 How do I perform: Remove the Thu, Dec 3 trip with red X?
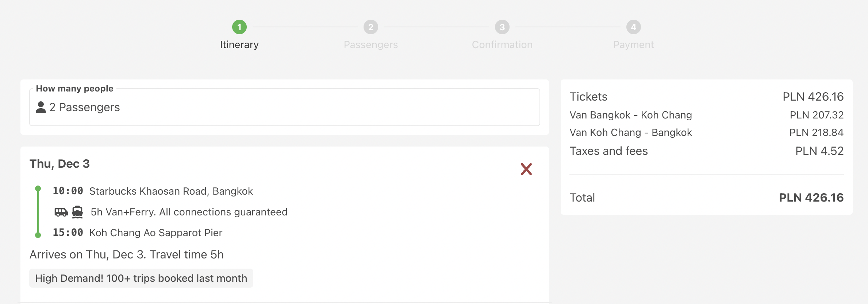pyautogui.click(x=526, y=169)
